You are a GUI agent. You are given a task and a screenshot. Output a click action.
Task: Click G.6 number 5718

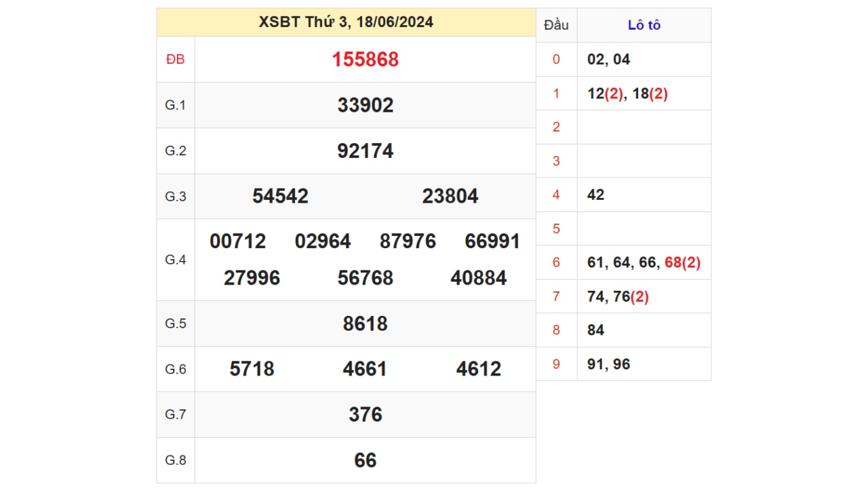(x=252, y=369)
